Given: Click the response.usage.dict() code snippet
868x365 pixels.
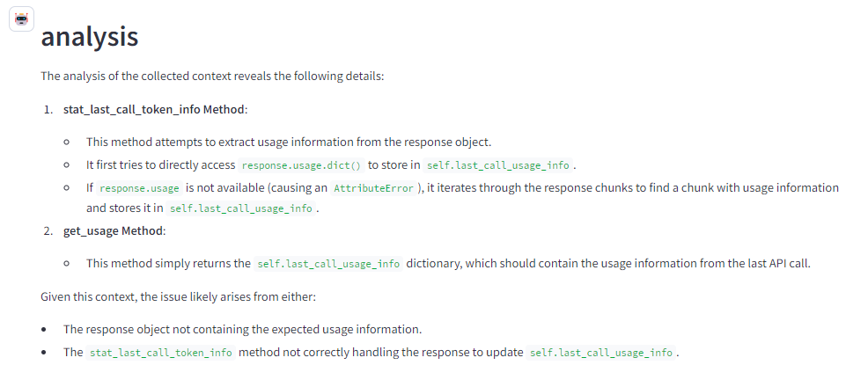Looking at the screenshot, I should [301, 164].
